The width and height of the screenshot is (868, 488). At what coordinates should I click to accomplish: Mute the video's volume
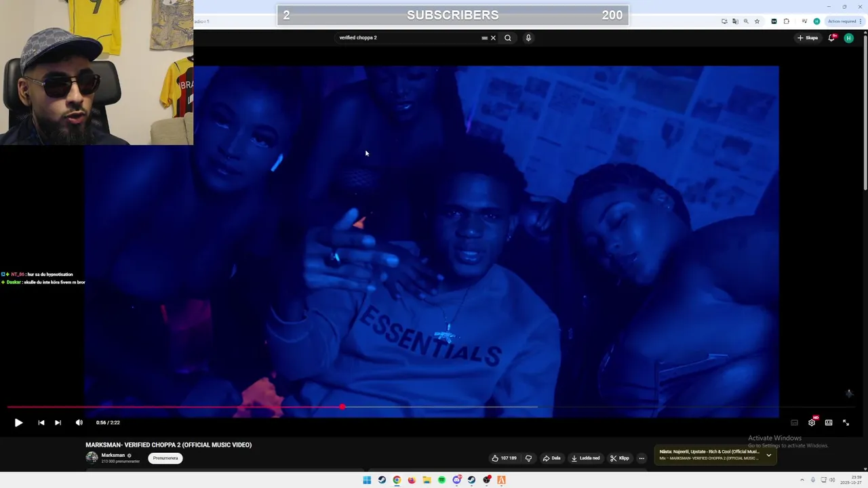point(79,422)
